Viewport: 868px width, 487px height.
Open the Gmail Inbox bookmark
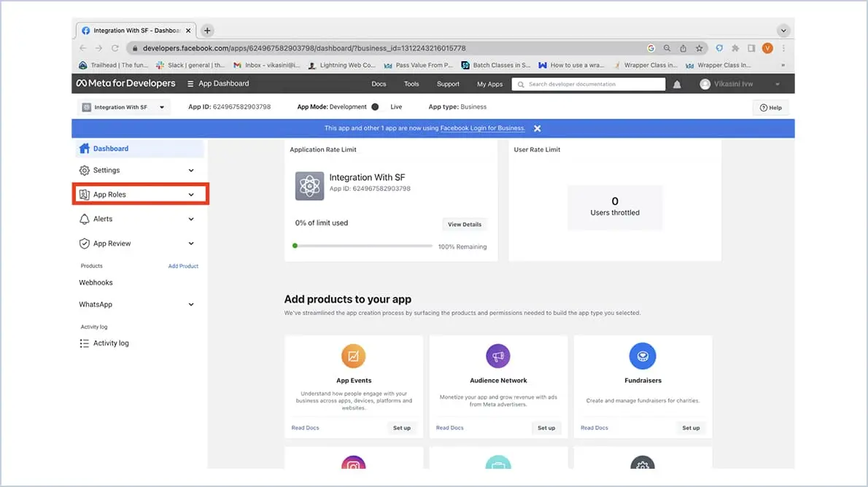(x=267, y=66)
